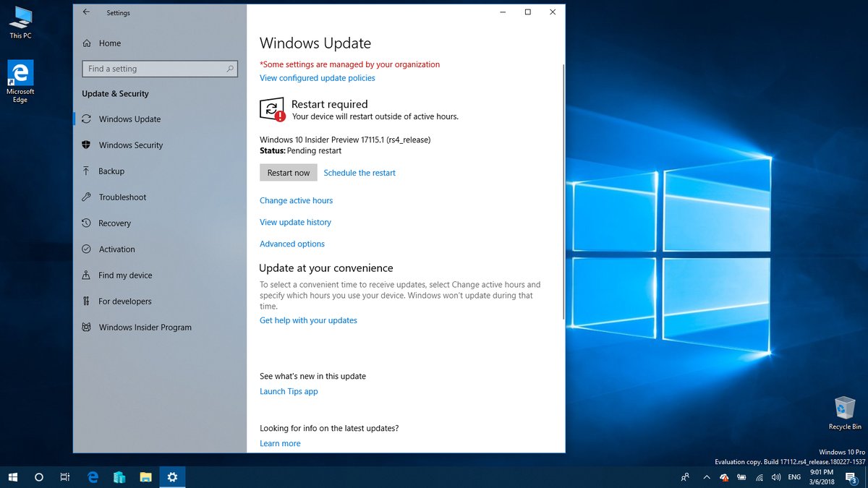This screenshot has height=488, width=868.
Task: Open the Wi-Fi network tray icon
Action: click(x=759, y=477)
